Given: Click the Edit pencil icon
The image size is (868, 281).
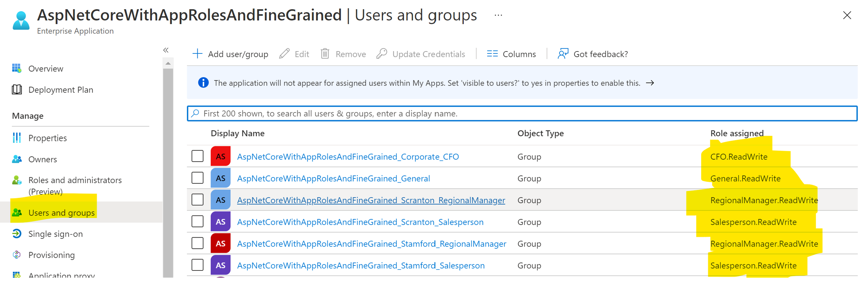Looking at the screenshot, I should click(x=284, y=54).
